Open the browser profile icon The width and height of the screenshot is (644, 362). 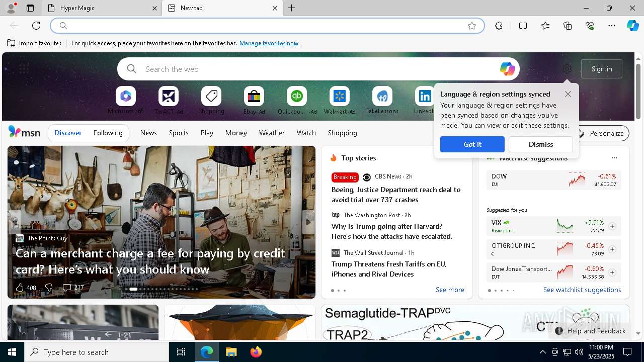click(x=11, y=8)
